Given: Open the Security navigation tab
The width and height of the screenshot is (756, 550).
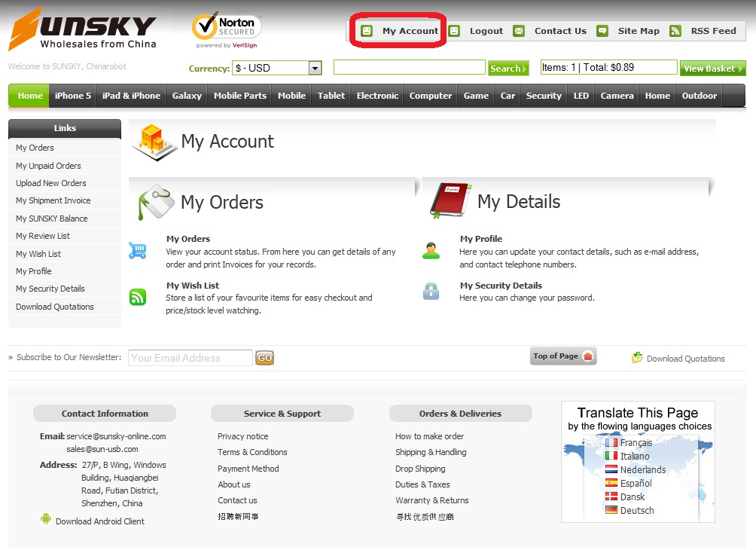Looking at the screenshot, I should pos(543,96).
